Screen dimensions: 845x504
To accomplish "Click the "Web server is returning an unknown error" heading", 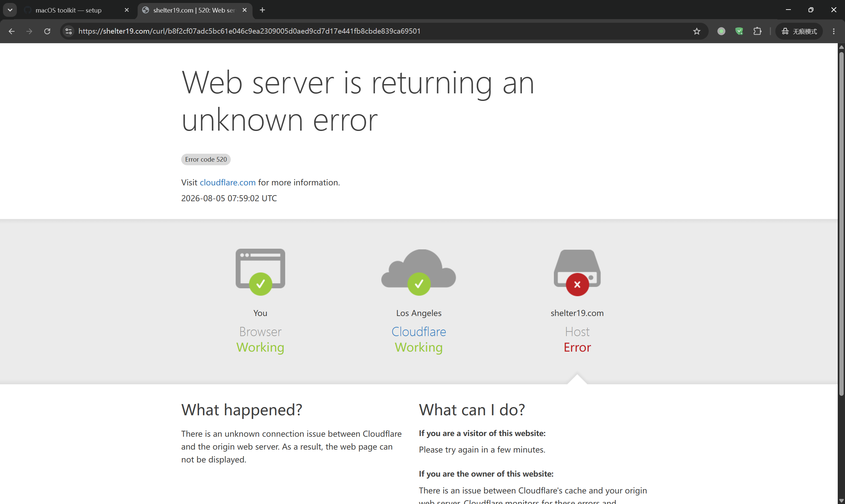I will [358, 101].
